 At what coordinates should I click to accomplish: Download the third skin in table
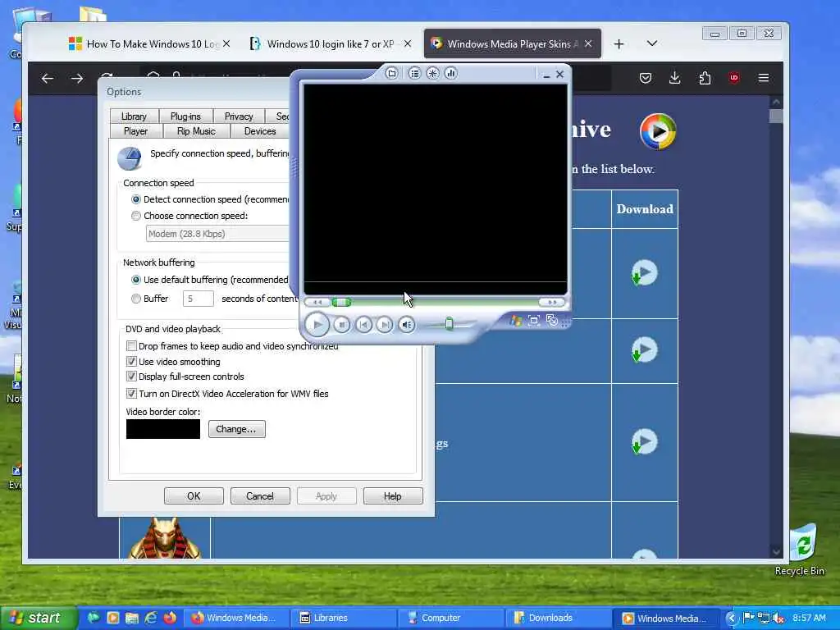[x=644, y=441]
